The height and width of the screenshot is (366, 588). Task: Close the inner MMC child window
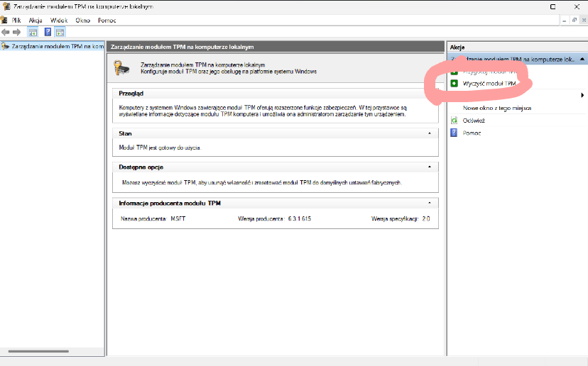click(584, 21)
